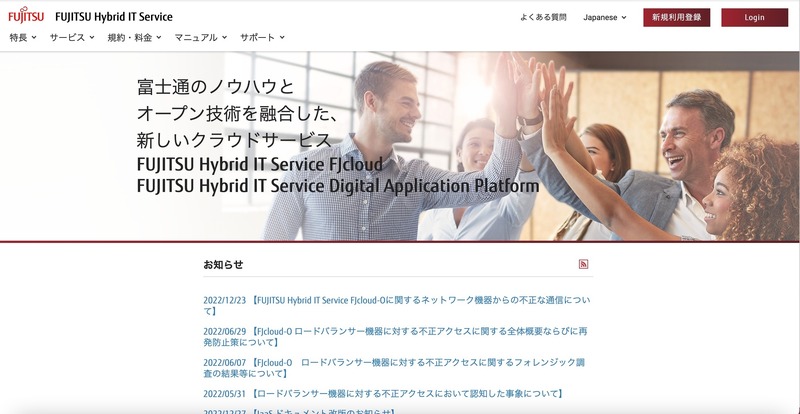Open the 2022/06/29 再発防止策 notice

397,335
